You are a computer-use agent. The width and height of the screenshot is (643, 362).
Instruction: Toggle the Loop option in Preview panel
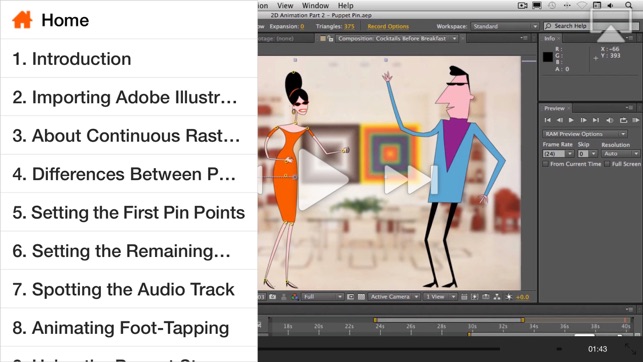click(x=623, y=120)
